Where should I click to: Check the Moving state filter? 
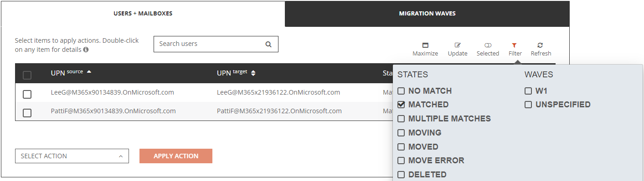(x=401, y=133)
